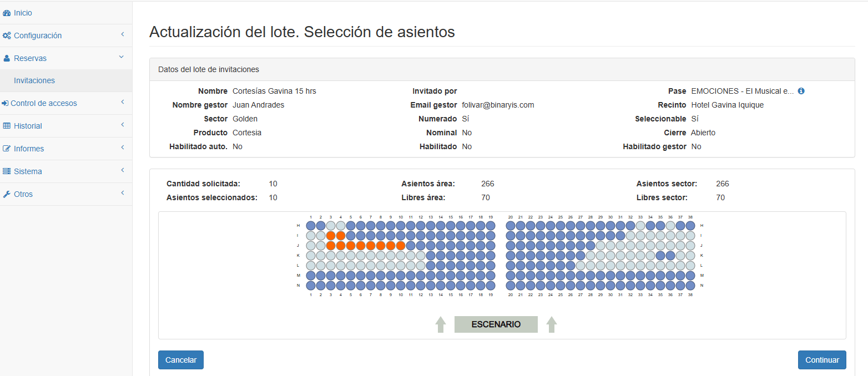Expand the Configuración menu chevron

click(x=122, y=35)
